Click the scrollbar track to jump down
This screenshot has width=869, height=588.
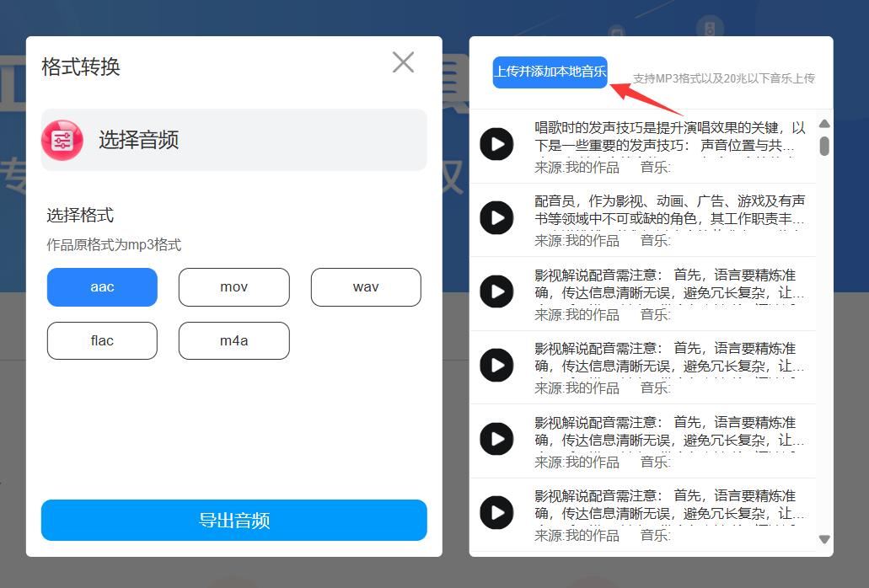pos(823,337)
